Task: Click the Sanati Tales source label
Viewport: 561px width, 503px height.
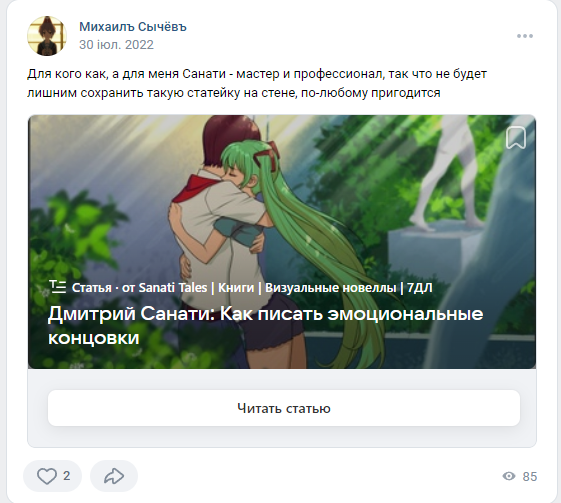Action: [x=173, y=288]
